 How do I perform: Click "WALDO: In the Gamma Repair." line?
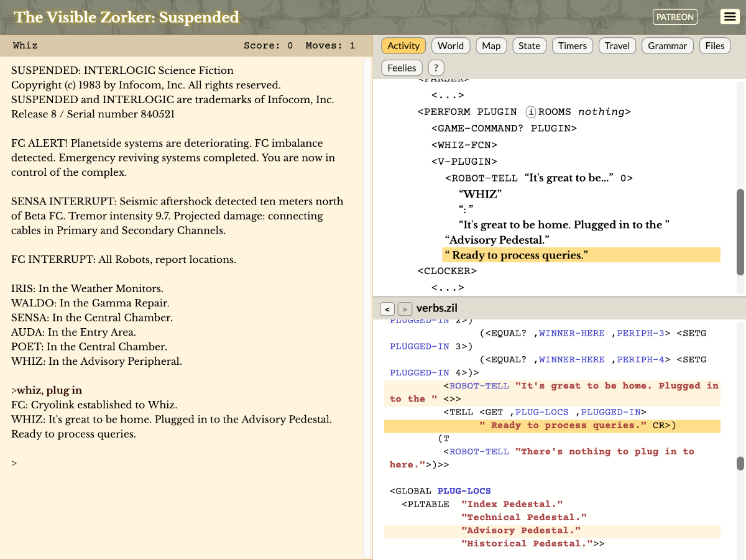coord(90,303)
